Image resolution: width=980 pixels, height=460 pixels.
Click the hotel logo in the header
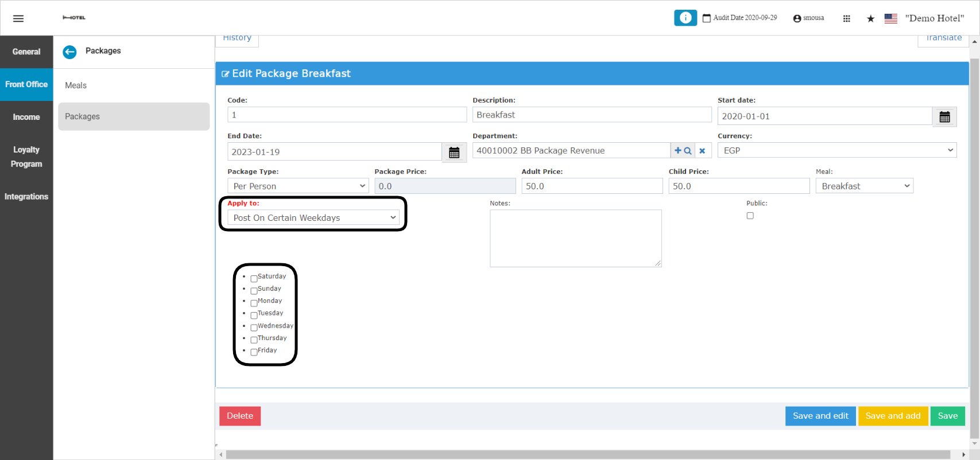(74, 18)
